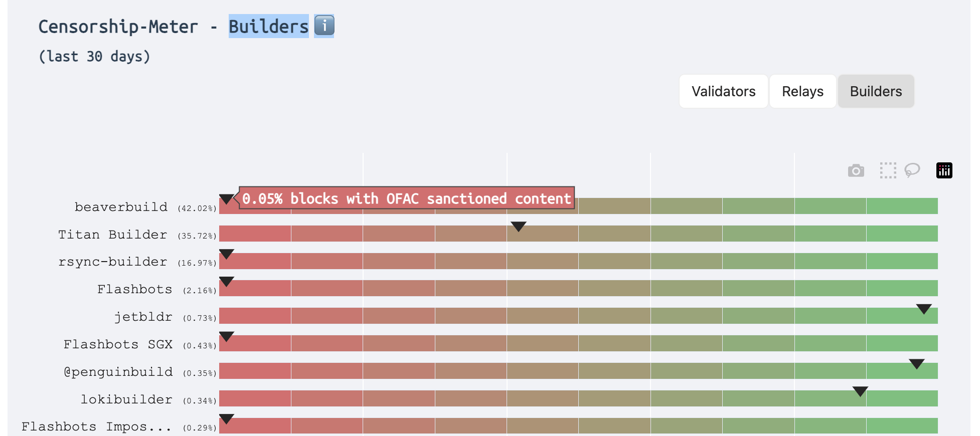This screenshot has width=980, height=436.
Task: Click the Titan Builder row label
Action: (x=112, y=235)
